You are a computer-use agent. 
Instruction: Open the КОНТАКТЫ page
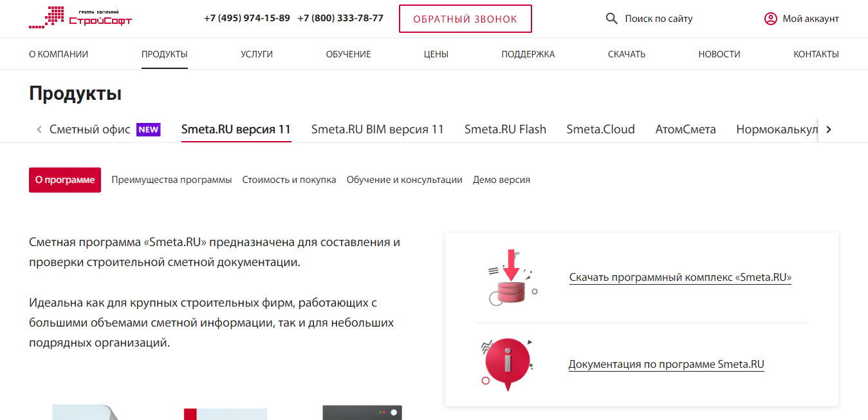[x=816, y=54]
